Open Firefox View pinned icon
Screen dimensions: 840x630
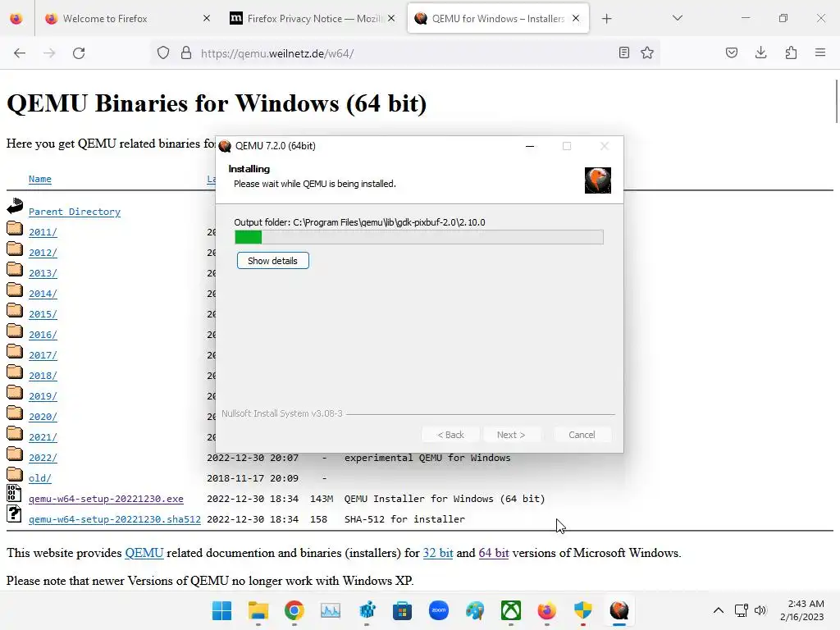pyautogui.click(x=16, y=19)
